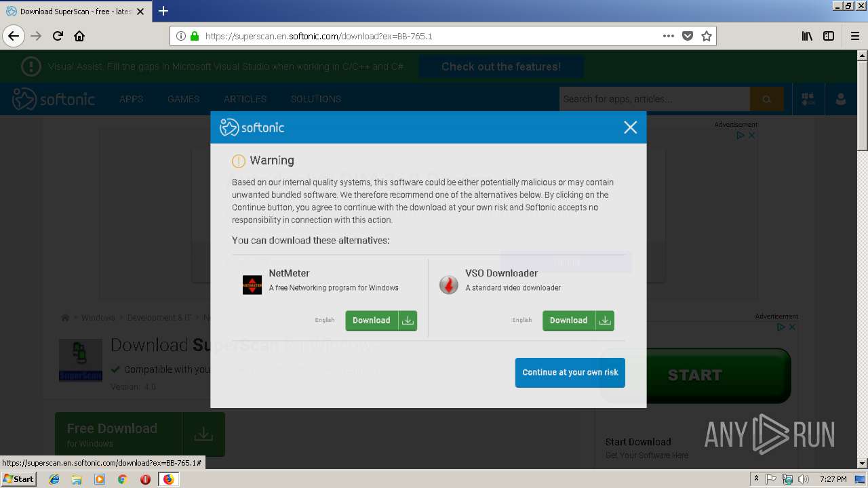Screen dimensions: 868x488
Task: Click the AdChoices icon on top ad
Action: coord(741,136)
